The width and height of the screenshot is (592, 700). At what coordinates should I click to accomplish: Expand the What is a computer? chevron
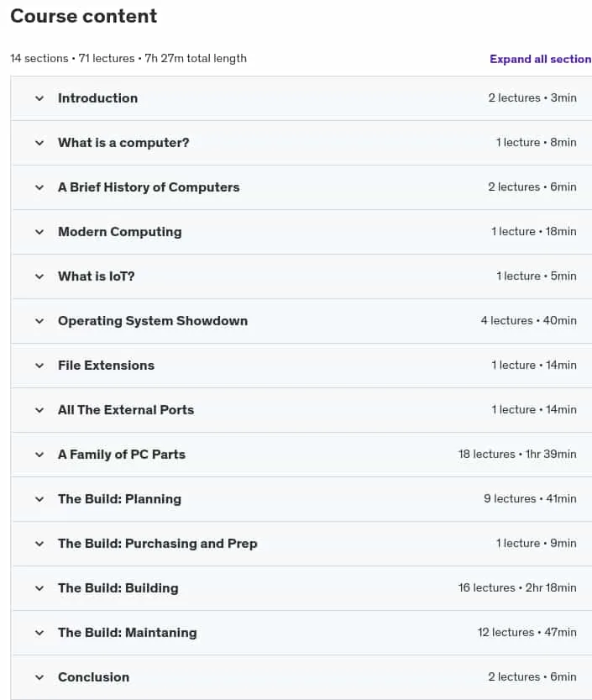coord(39,143)
